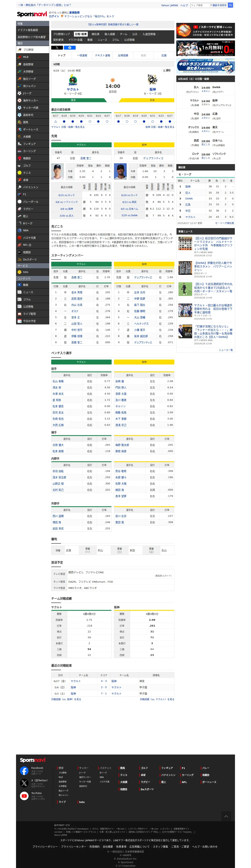The image size is (251, 868).
Task: Open ヤクルト 日程・結果一覧を見る link
Action: (x=68, y=127)
